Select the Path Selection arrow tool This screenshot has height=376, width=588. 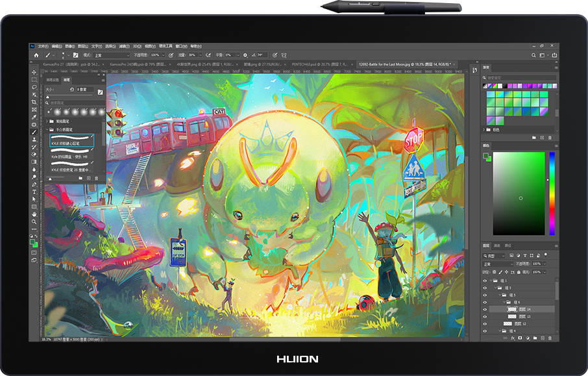pos(34,199)
